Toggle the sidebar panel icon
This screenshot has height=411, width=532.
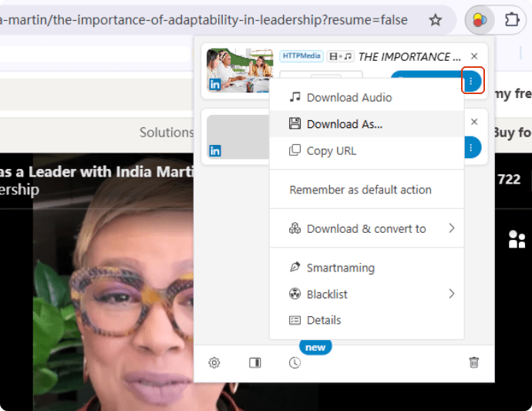click(x=255, y=362)
